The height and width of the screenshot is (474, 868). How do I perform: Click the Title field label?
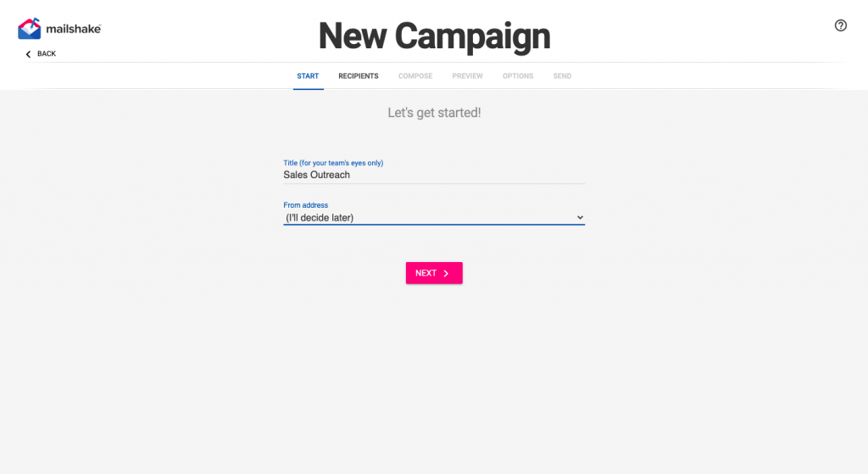coord(333,163)
